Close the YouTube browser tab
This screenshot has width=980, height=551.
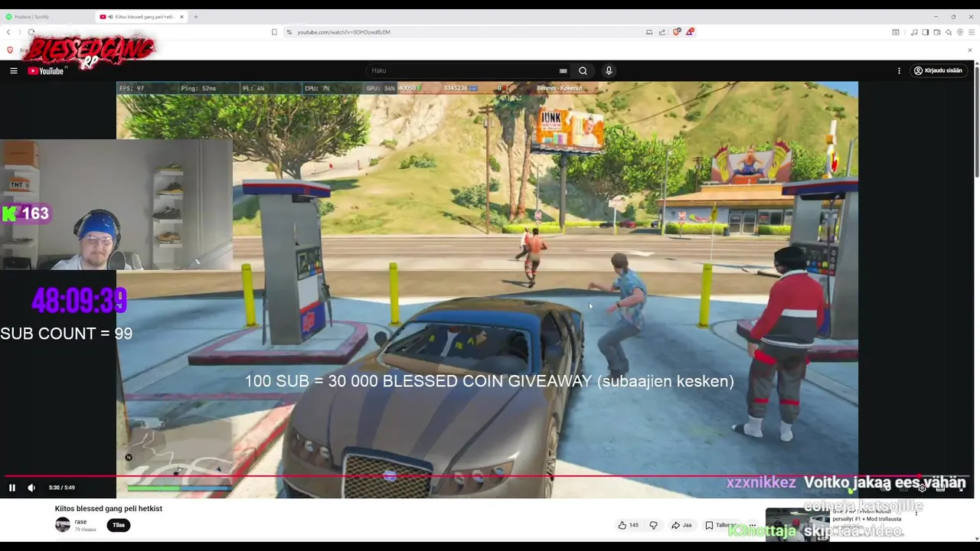point(181,16)
